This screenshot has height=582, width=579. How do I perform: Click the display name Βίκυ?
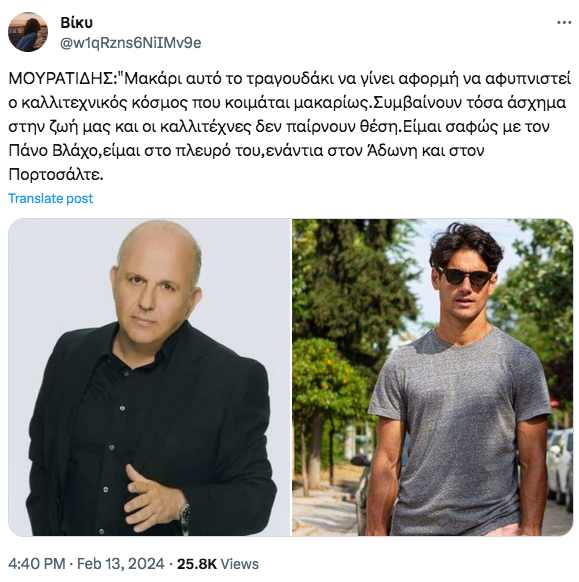[76, 23]
